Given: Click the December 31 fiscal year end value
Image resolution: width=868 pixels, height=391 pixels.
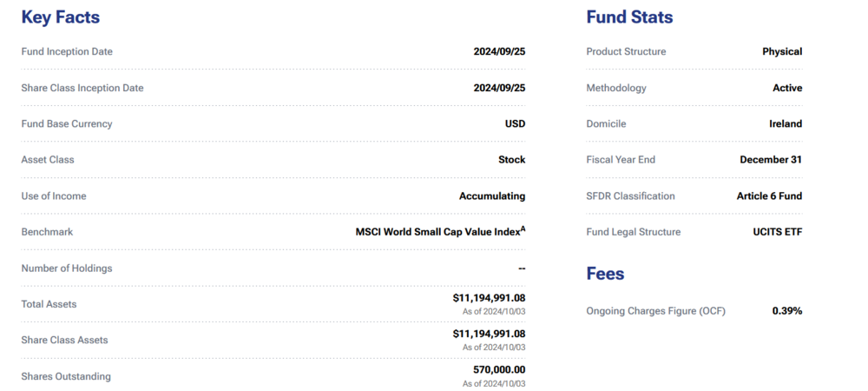Looking at the screenshot, I should 771,160.
